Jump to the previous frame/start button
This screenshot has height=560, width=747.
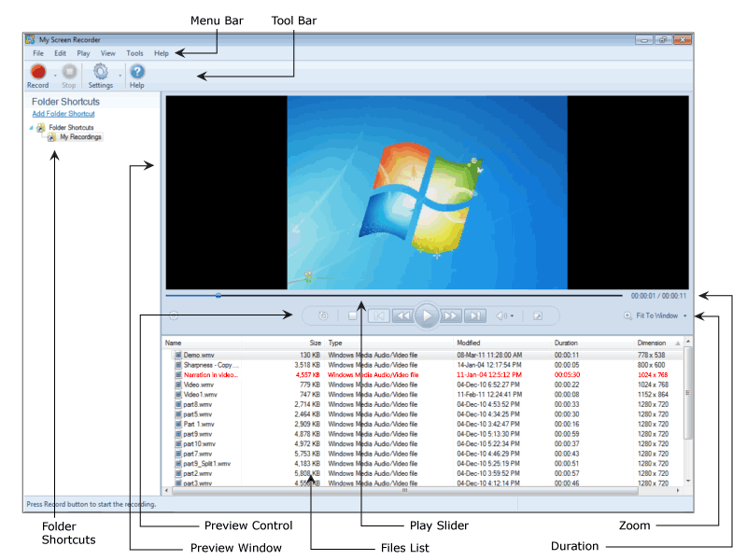pos(379,316)
